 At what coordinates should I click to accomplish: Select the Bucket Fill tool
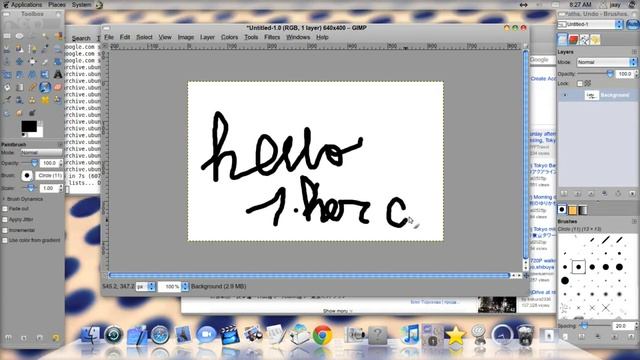(x=7, y=87)
